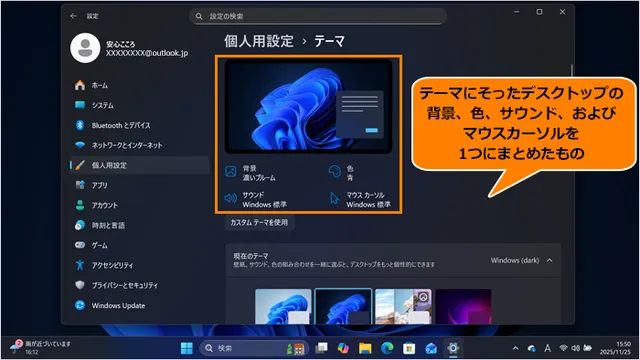
Task: Open Microsoft Store from the taskbar
Action: [409, 348]
